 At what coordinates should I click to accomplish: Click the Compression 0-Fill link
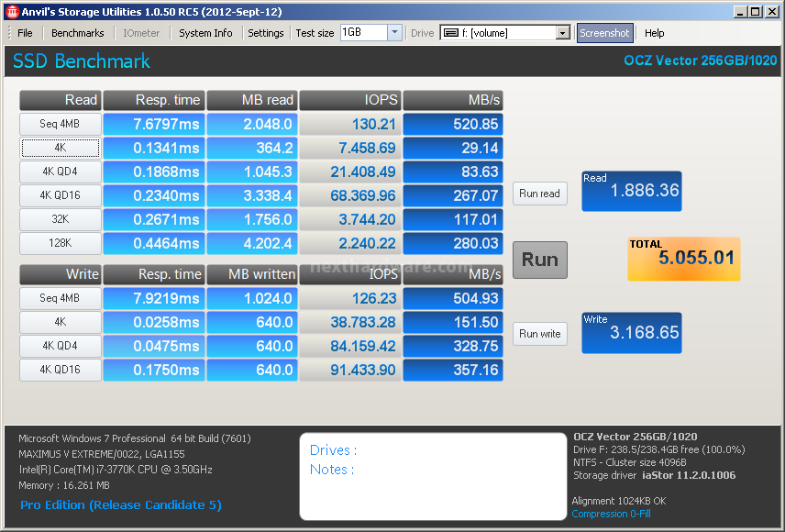click(x=612, y=514)
